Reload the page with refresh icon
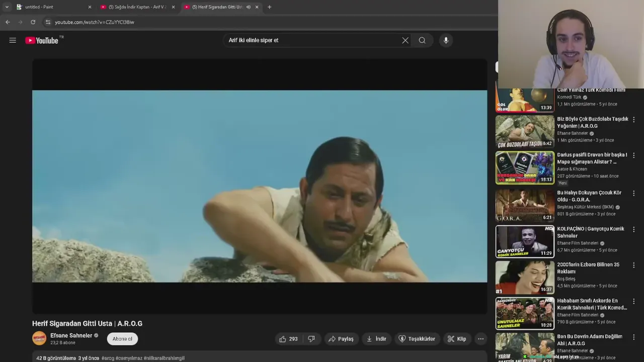Viewport: 644px width, 362px height. tap(33, 22)
